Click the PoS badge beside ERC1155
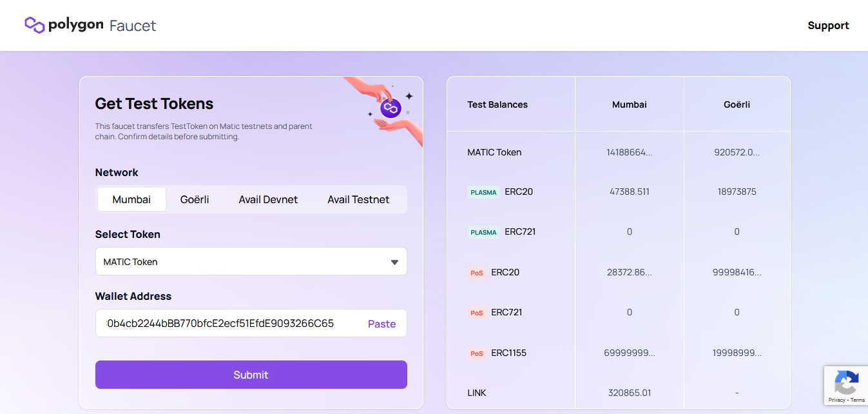 click(476, 353)
